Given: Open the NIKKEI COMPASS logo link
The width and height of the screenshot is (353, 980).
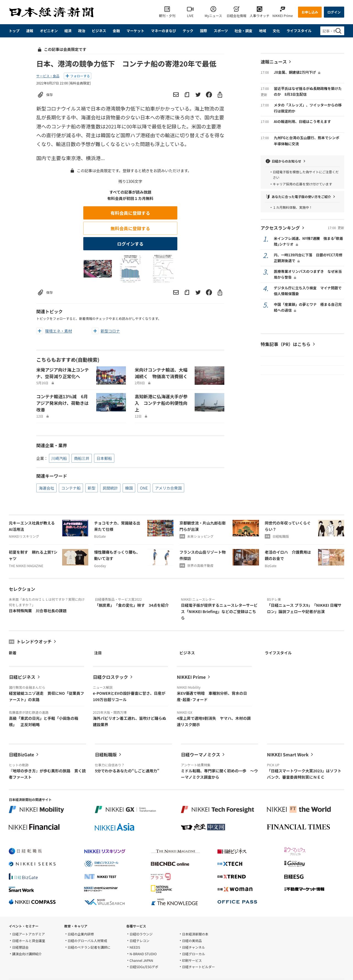Looking at the screenshot, I should 32,902.
